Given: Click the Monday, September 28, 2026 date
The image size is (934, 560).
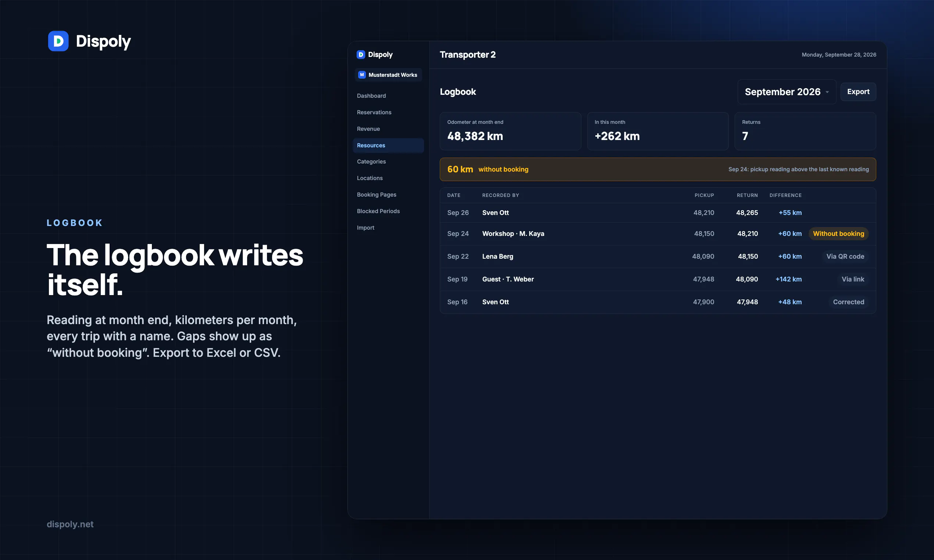Looking at the screenshot, I should pos(838,55).
